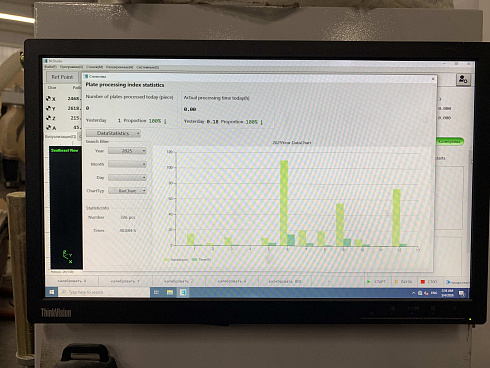Click the X axis home icon

tap(48, 99)
